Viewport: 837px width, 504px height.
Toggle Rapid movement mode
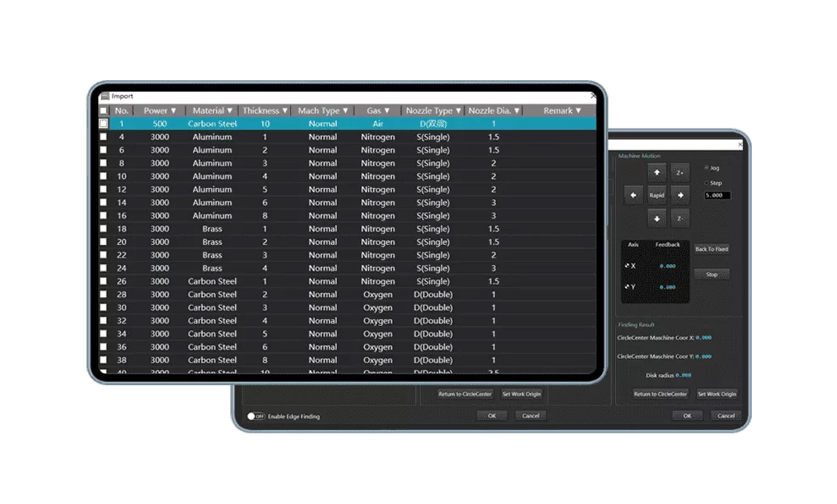(656, 195)
